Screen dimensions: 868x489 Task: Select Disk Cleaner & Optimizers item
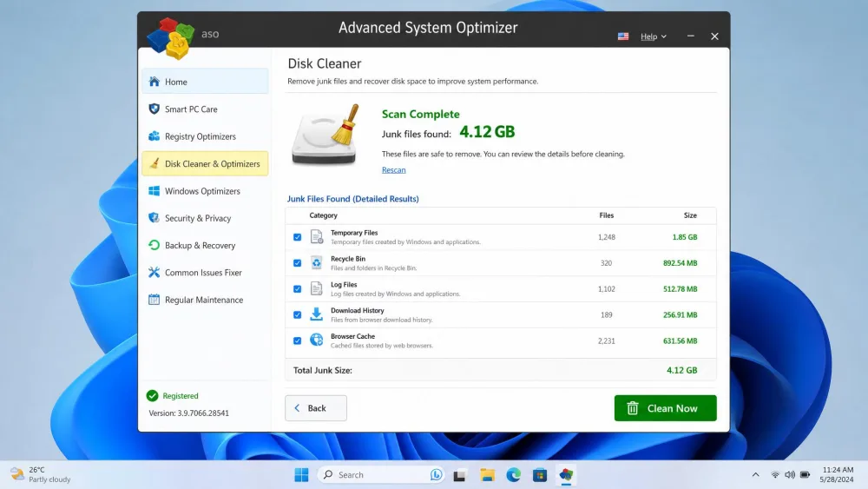pyautogui.click(x=205, y=163)
